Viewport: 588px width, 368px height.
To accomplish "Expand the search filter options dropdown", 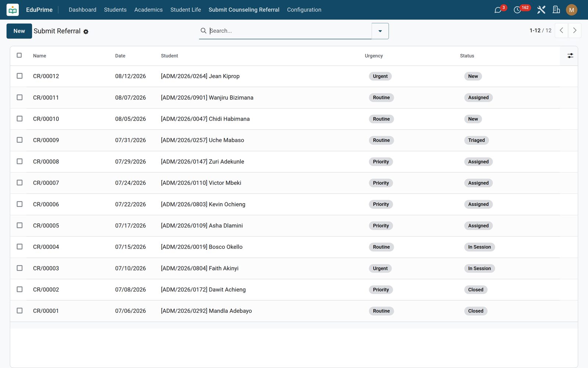I will [380, 31].
